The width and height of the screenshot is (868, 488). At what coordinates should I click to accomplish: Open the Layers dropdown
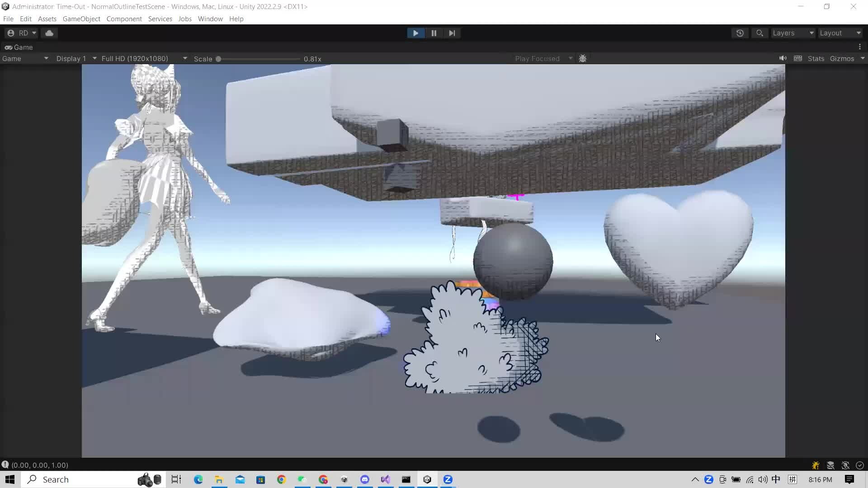click(793, 33)
